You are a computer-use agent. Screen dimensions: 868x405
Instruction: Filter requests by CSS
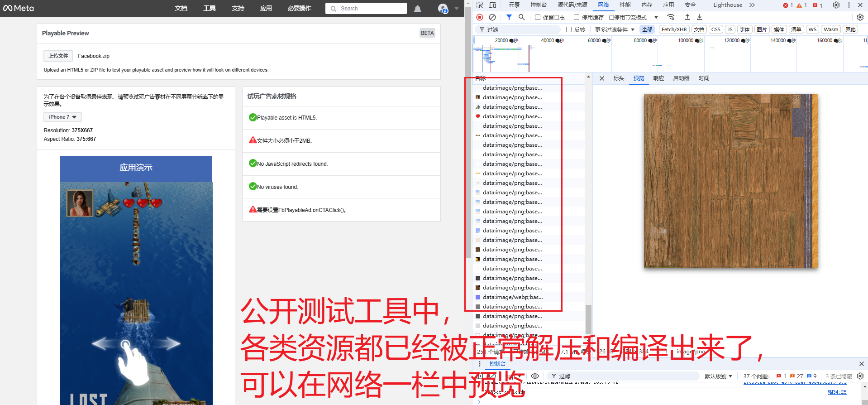[715, 29]
